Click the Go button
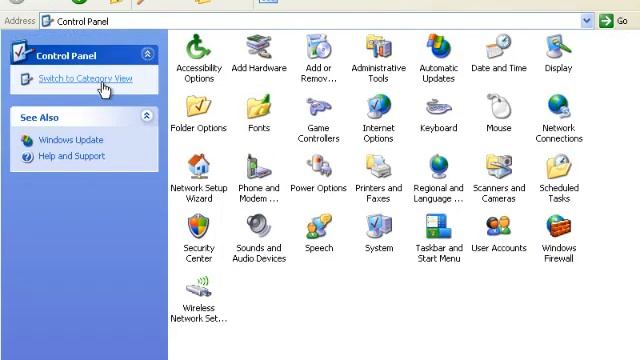Viewport: 640px width, 360px height. click(x=613, y=21)
